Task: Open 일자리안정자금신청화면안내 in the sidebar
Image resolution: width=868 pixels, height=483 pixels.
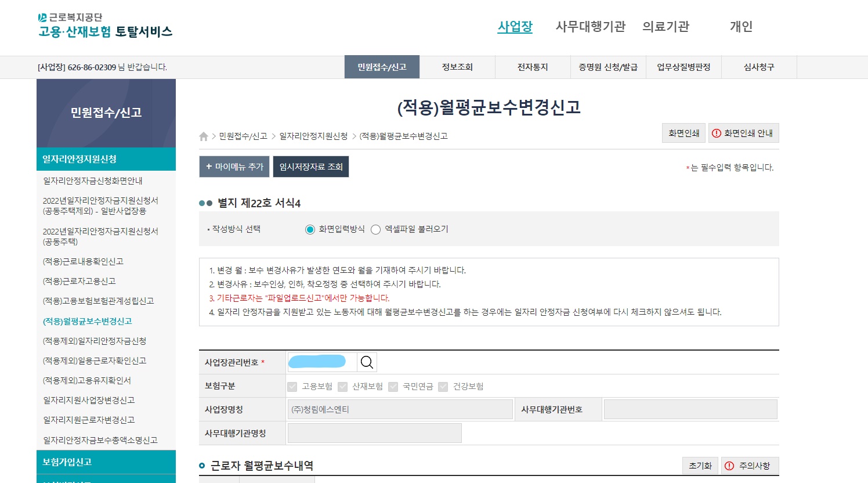Action: point(93,181)
